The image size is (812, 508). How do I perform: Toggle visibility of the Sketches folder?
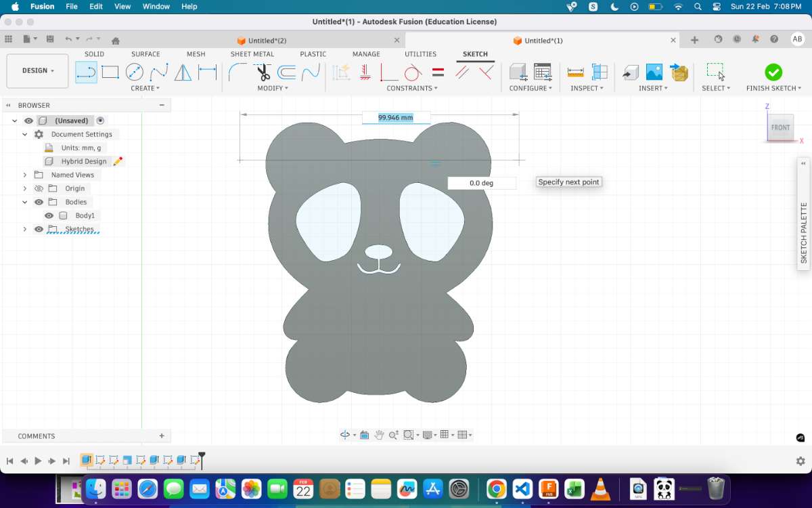point(39,229)
